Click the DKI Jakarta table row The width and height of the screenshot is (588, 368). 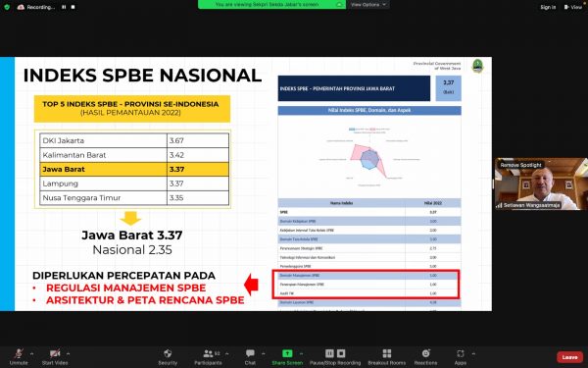[134, 140]
